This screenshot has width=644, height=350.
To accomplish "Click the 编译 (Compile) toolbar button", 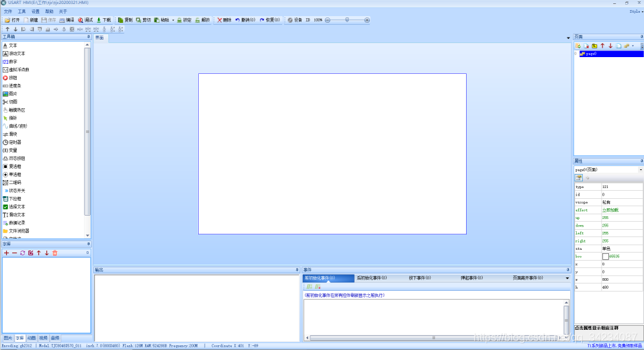I will pos(66,19).
